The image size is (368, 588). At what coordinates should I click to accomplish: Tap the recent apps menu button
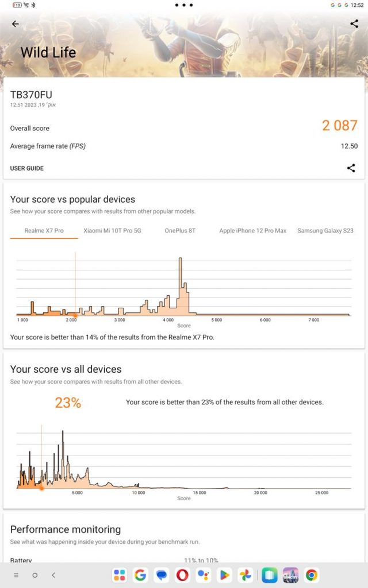point(16,575)
